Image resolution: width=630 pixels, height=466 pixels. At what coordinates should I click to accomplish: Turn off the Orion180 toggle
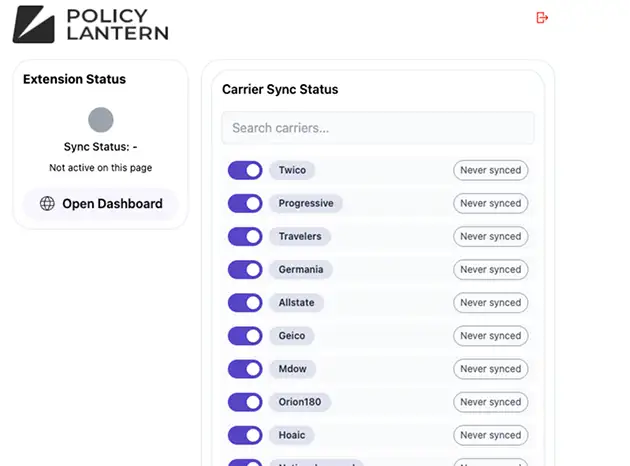click(245, 402)
